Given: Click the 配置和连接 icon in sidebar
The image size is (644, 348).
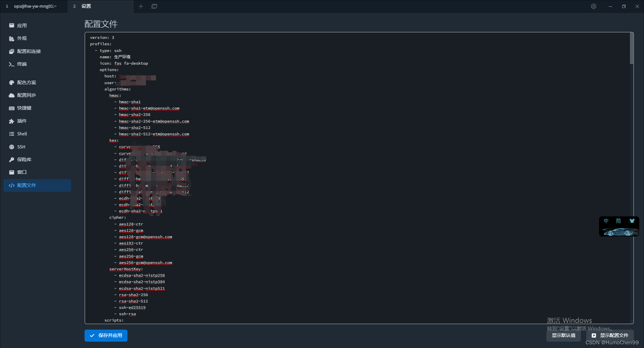Looking at the screenshot, I should [x=11, y=51].
